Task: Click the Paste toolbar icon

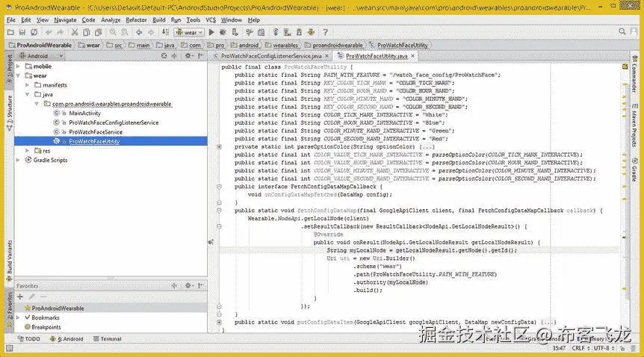Action: [x=98, y=32]
